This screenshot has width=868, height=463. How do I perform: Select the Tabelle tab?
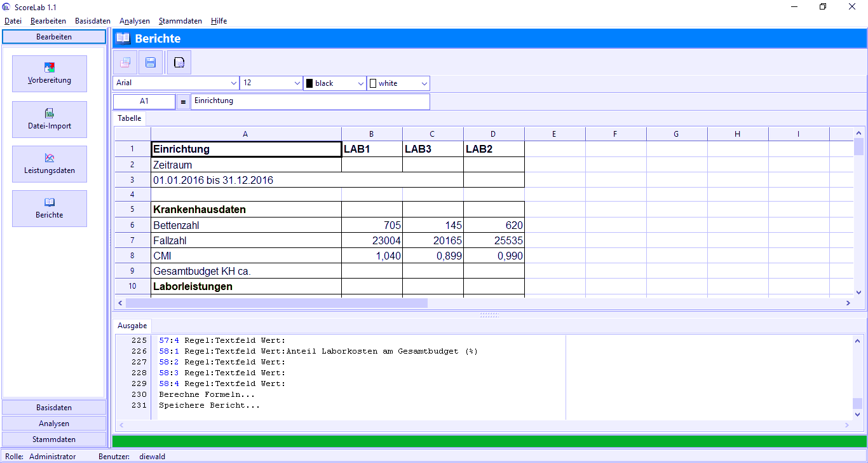click(x=129, y=118)
